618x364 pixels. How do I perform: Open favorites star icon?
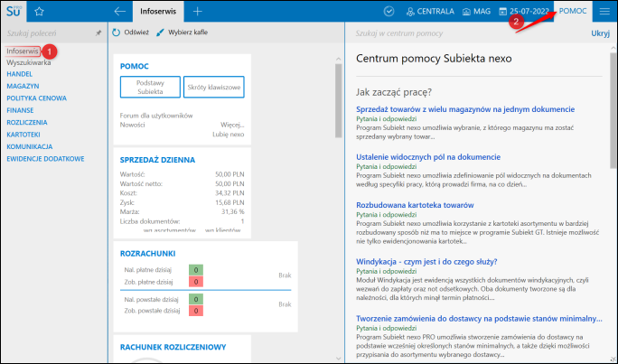[x=39, y=12]
